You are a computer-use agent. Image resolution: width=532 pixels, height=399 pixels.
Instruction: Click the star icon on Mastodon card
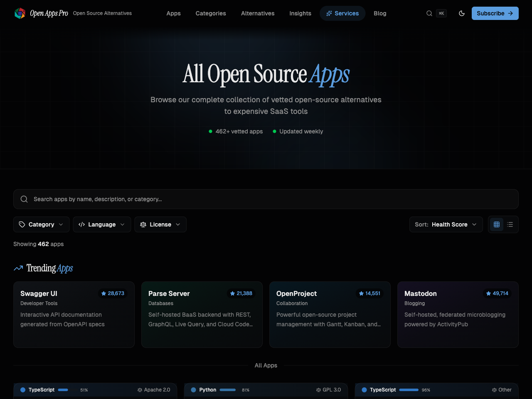[x=489, y=293]
